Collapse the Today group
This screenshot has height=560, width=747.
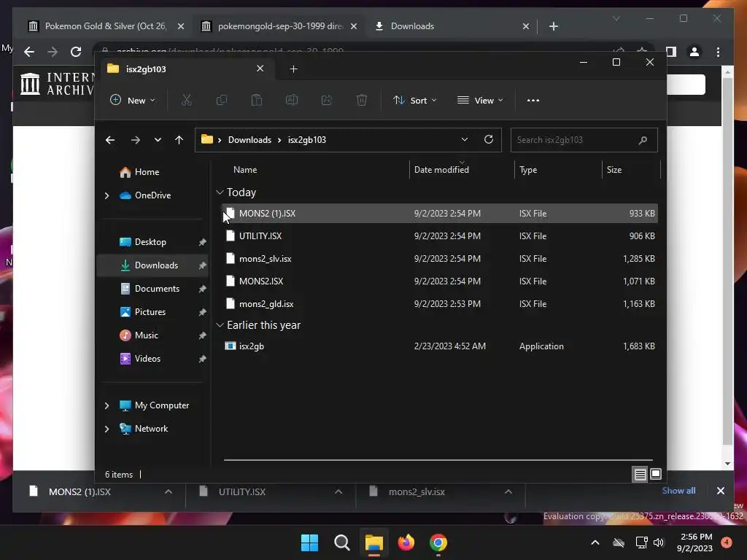[x=220, y=192]
